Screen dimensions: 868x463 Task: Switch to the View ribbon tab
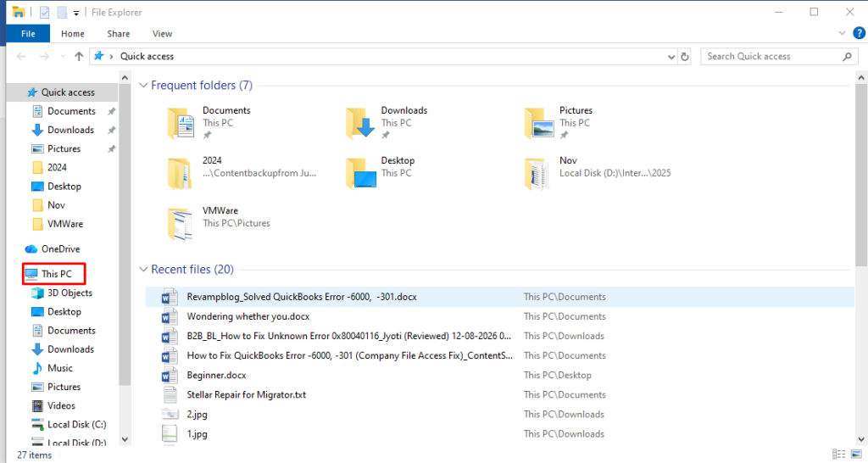[x=162, y=34]
